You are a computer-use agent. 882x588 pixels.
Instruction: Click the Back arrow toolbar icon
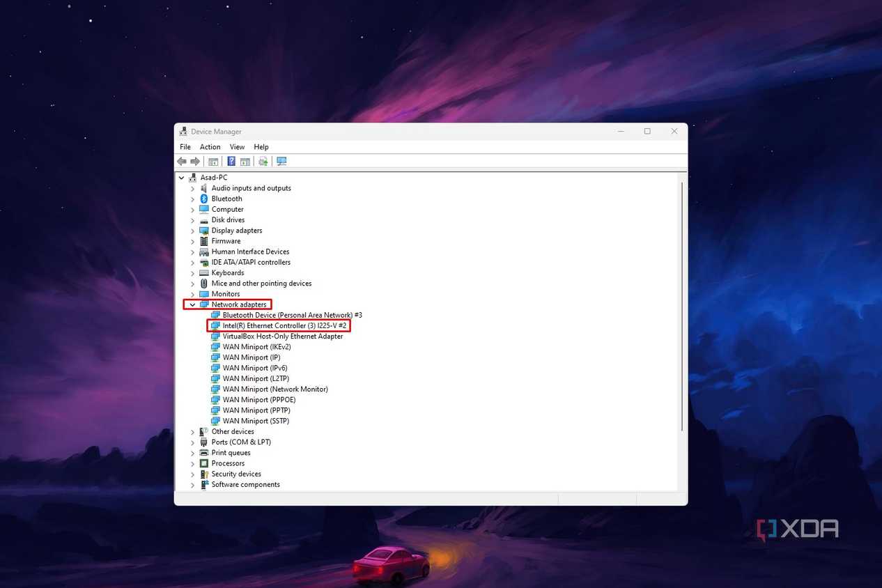coord(182,162)
